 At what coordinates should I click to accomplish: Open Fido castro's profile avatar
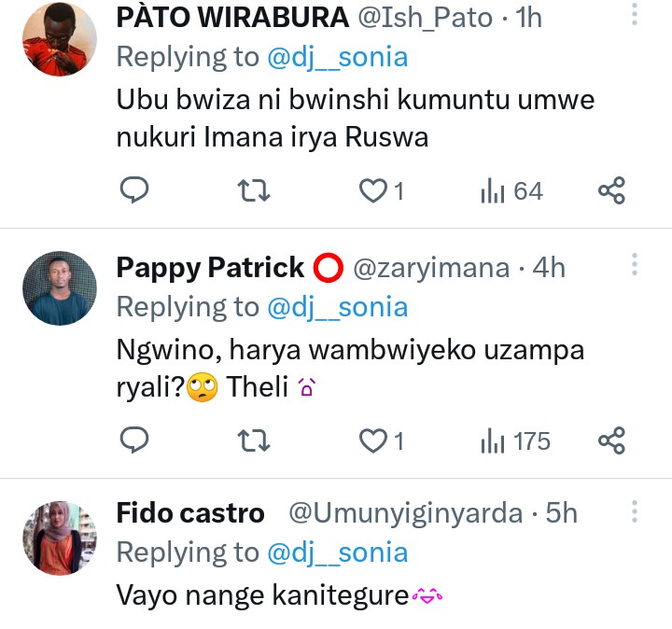click(x=60, y=537)
